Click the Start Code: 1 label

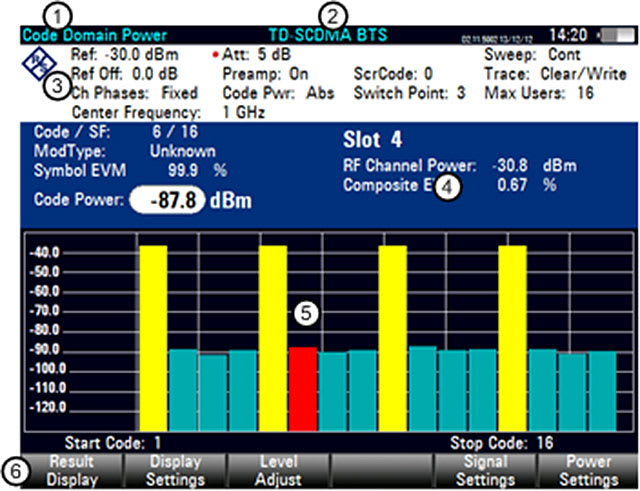click(113, 443)
